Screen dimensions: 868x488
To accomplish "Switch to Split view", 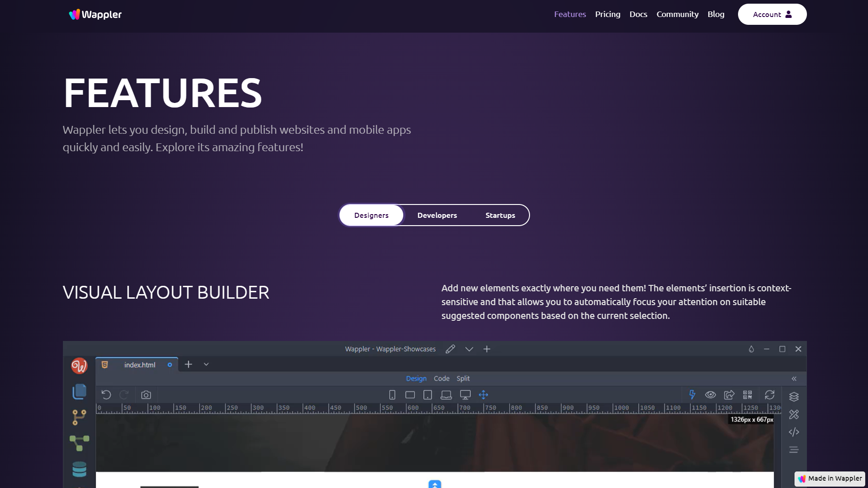I will 463,378.
